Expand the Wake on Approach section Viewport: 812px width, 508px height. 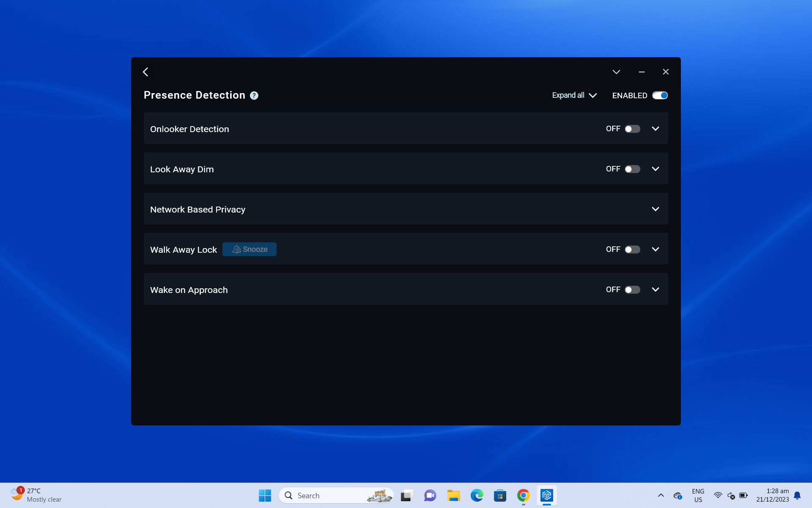coord(655,290)
